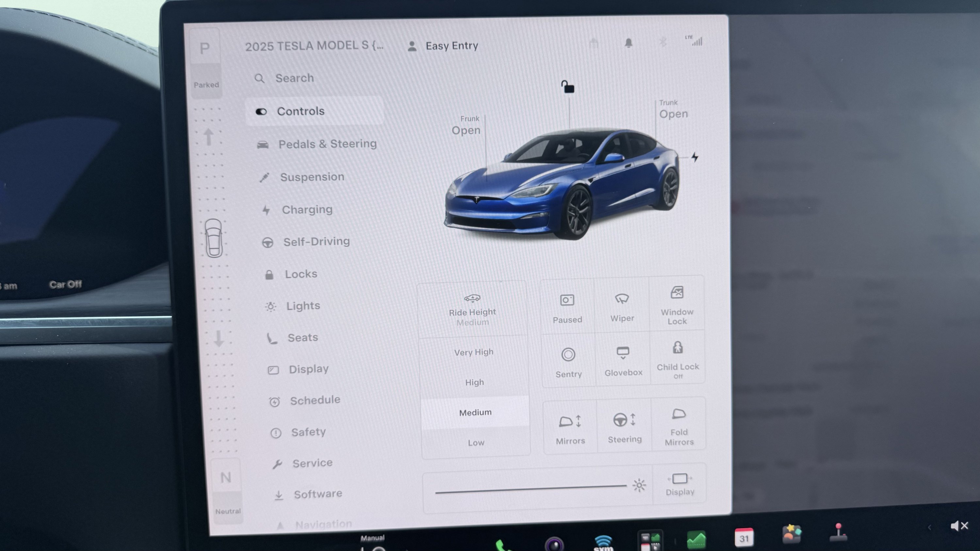The image size is (980, 551).
Task: Open the Software settings
Action: [308, 494]
